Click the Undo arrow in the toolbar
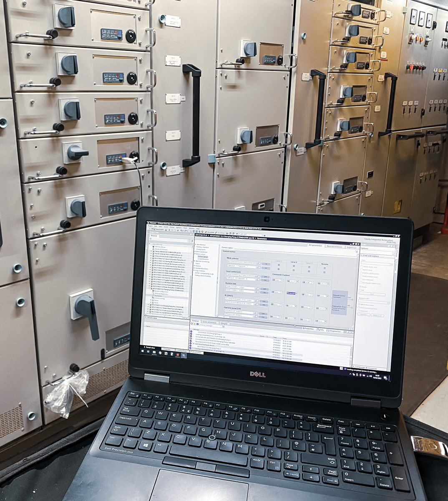This screenshot has width=448, height=501. click(x=181, y=230)
